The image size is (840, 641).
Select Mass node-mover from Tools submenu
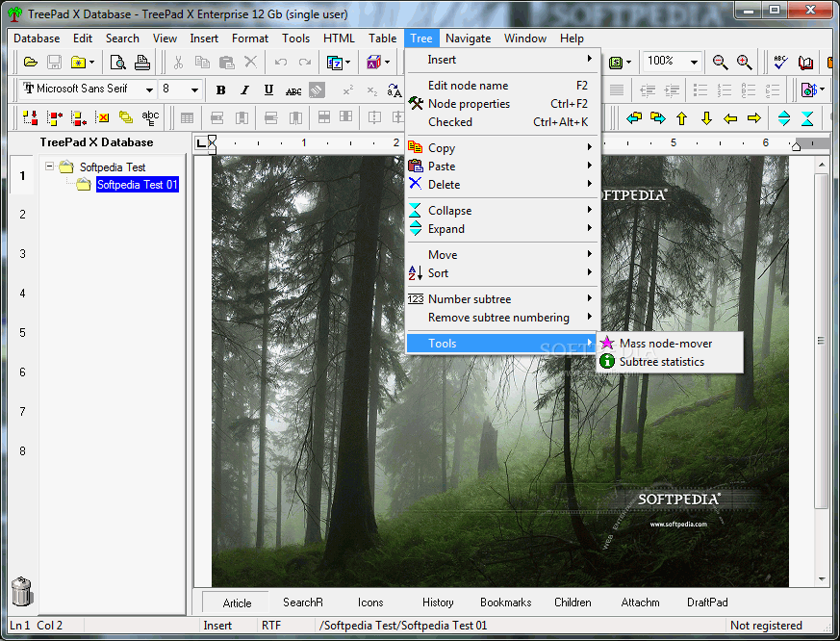pyautogui.click(x=670, y=343)
